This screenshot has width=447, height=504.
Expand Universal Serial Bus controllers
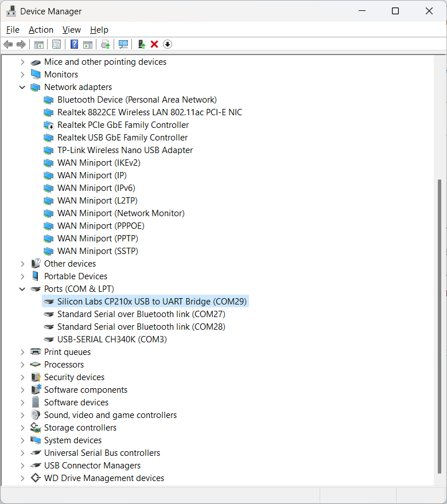pos(22,453)
